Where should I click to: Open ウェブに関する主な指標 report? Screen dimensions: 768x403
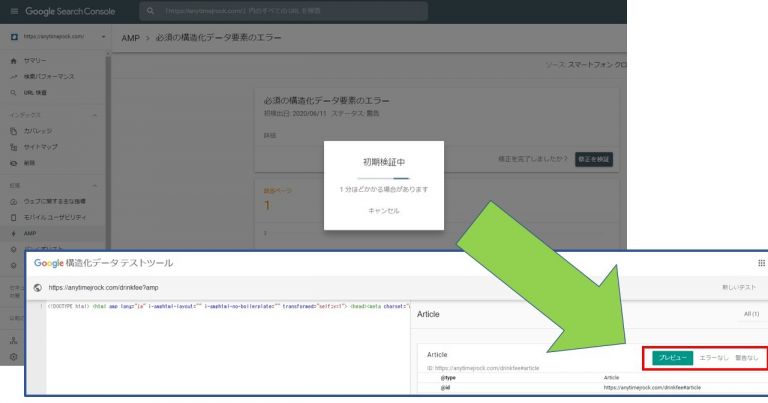pos(55,201)
